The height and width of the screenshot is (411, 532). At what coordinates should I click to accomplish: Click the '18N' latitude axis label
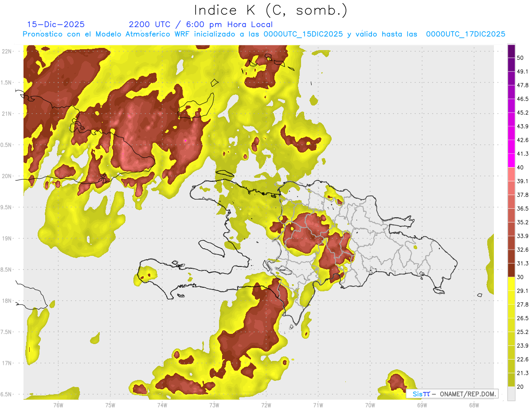[7, 301]
